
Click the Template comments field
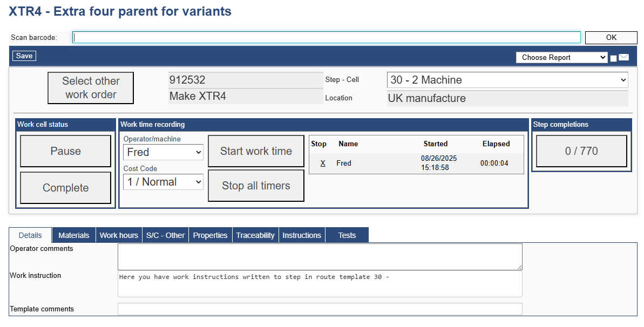(320, 309)
